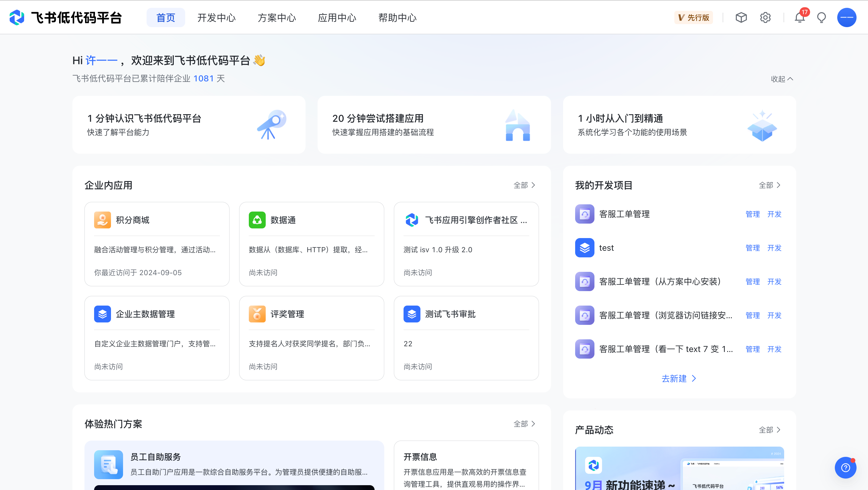Click the green 数据通 app icon

click(x=257, y=220)
